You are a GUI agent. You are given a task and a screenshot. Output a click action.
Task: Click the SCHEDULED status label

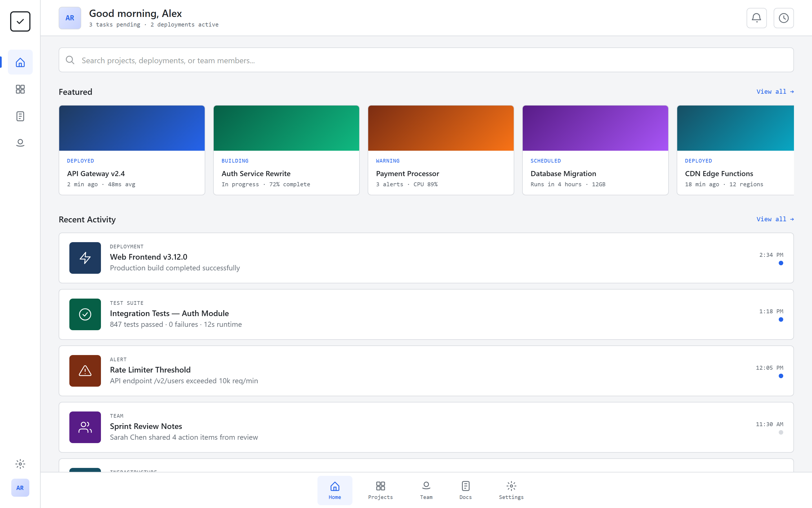546,161
